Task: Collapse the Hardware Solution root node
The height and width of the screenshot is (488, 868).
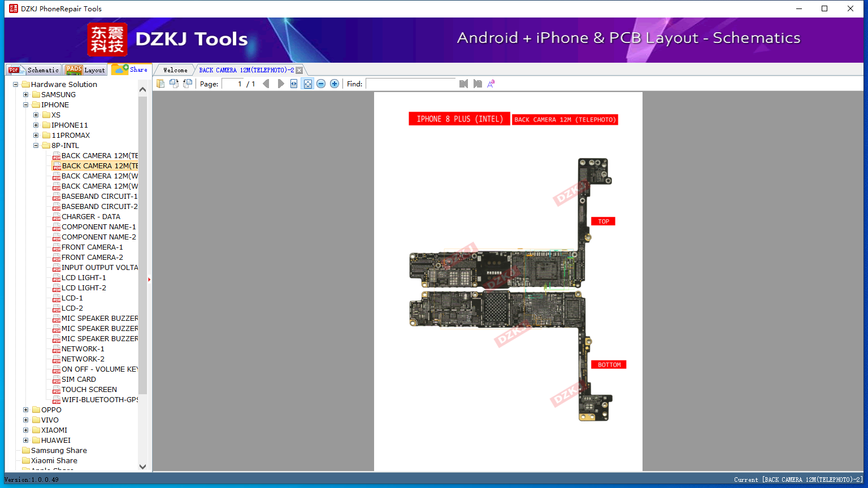Action: pos(16,85)
